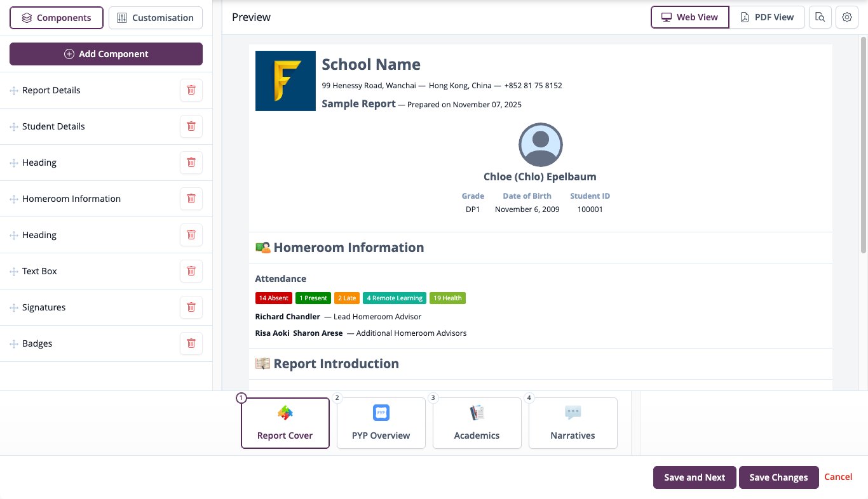The width and height of the screenshot is (868, 499).
Task: Switch to PDF View
Action: [767, 18]
